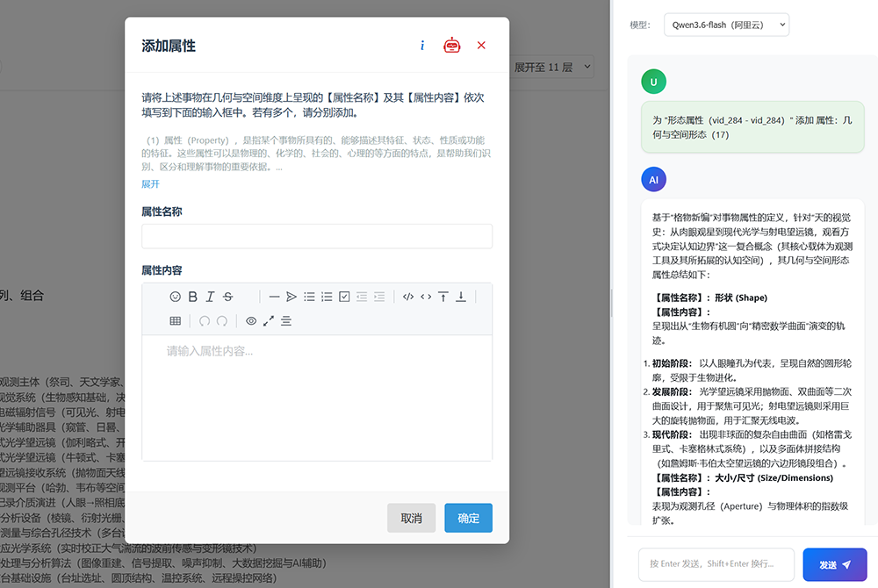Expand the description with the 展开 link

point(150,184)
